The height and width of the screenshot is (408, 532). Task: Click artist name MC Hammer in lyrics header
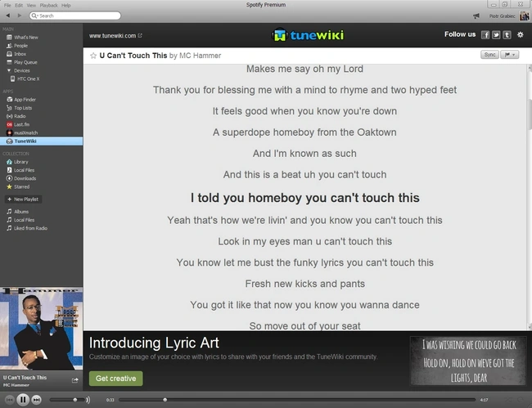pyautogui.click(x=200, y=56)
